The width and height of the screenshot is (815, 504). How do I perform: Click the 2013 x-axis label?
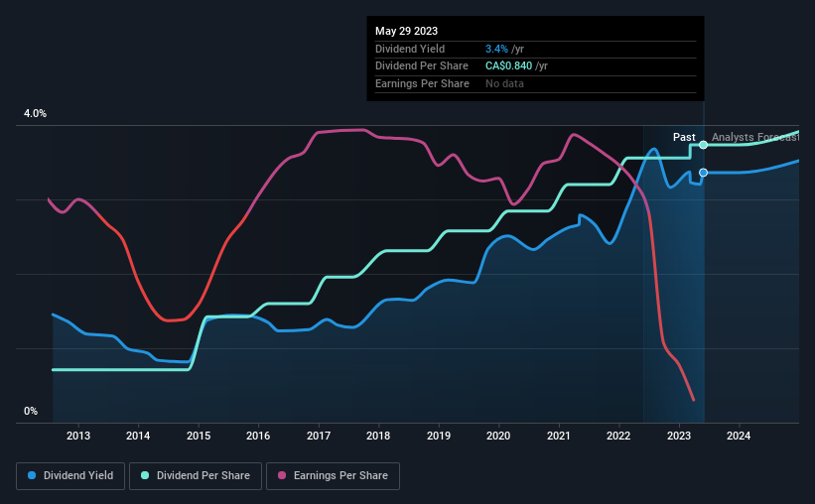coord(78,436)
